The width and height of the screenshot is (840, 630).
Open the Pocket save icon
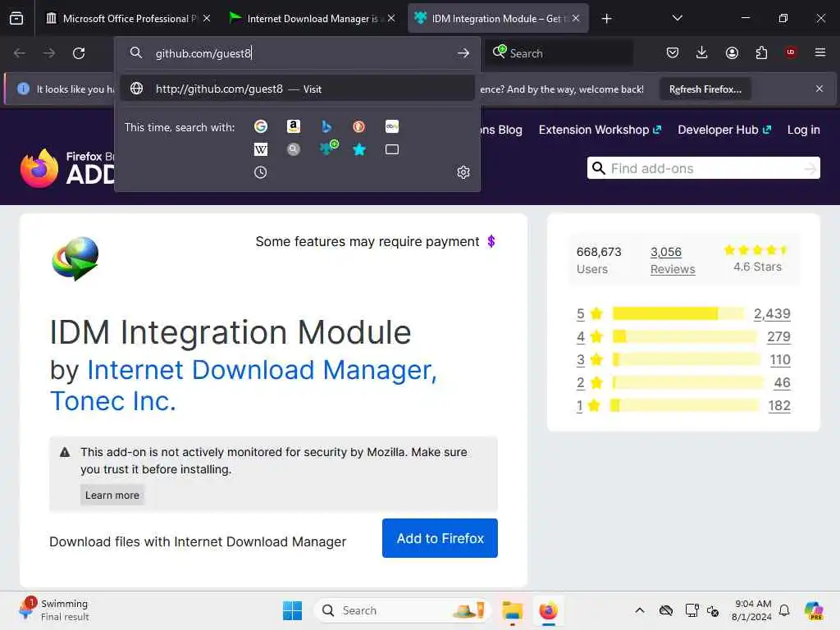click(673, 53)
